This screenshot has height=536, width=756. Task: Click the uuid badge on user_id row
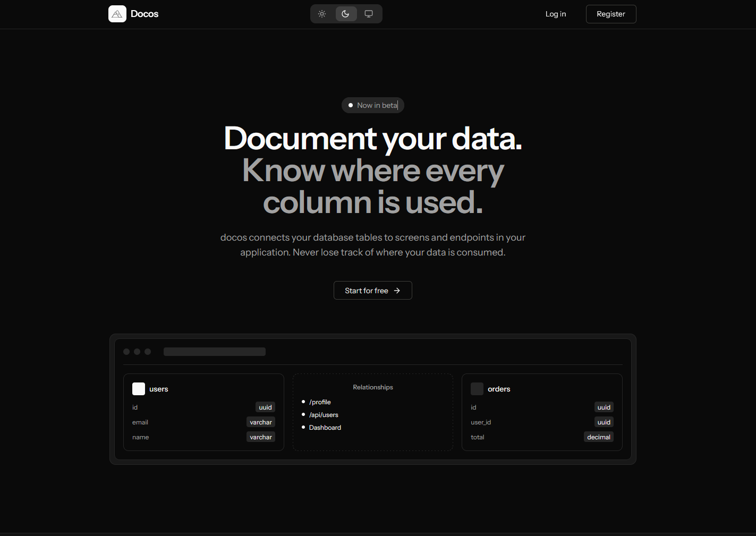[x=604, y=422]
